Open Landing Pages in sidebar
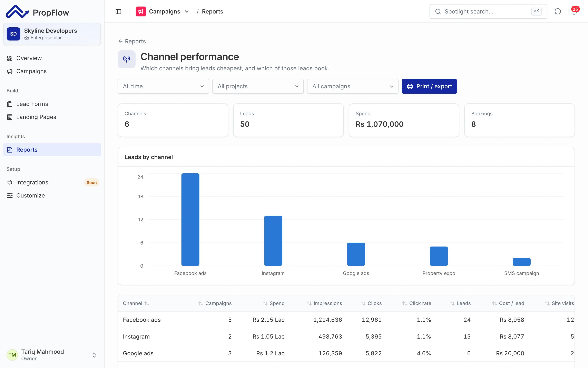Image resolution: width=588 pixels, height=368 pixels. [x=52, y=117]
